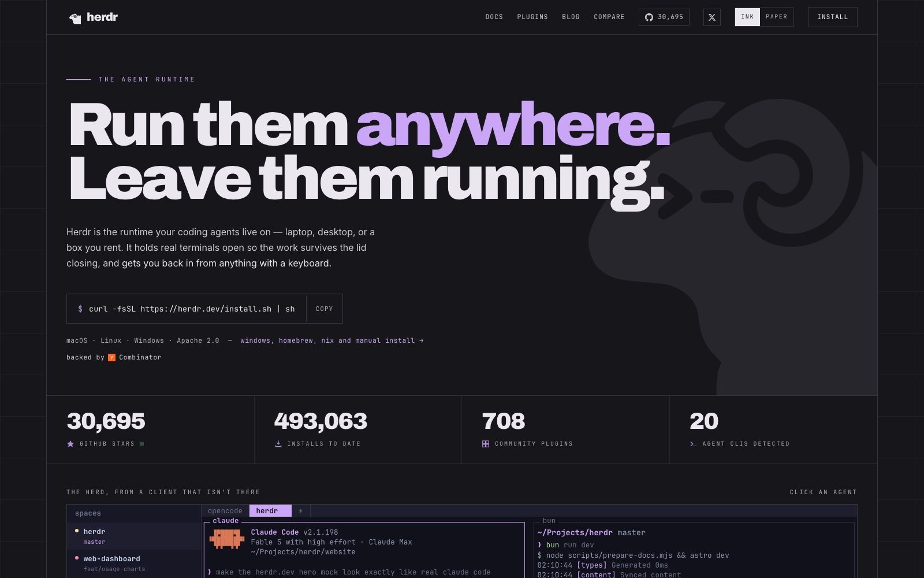
Task: Open the X (Twitter) icon link
Action: pyautogui.click(x=712, y=17)
